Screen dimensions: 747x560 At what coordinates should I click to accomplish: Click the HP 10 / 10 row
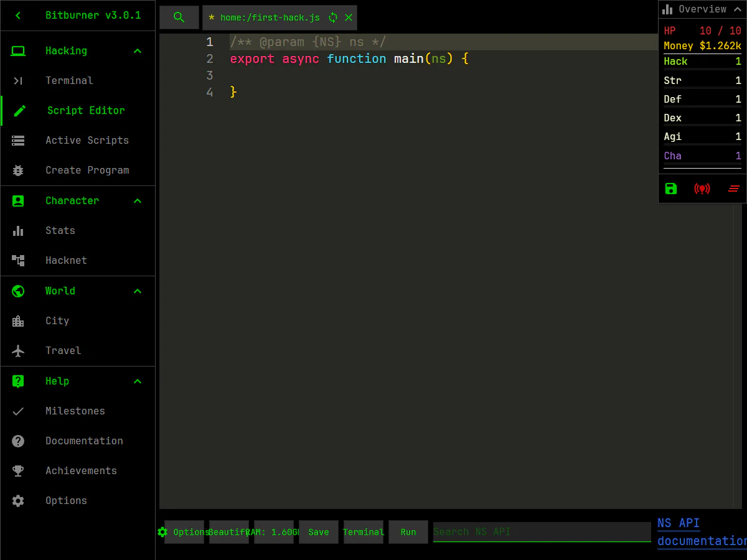(703, 31)
